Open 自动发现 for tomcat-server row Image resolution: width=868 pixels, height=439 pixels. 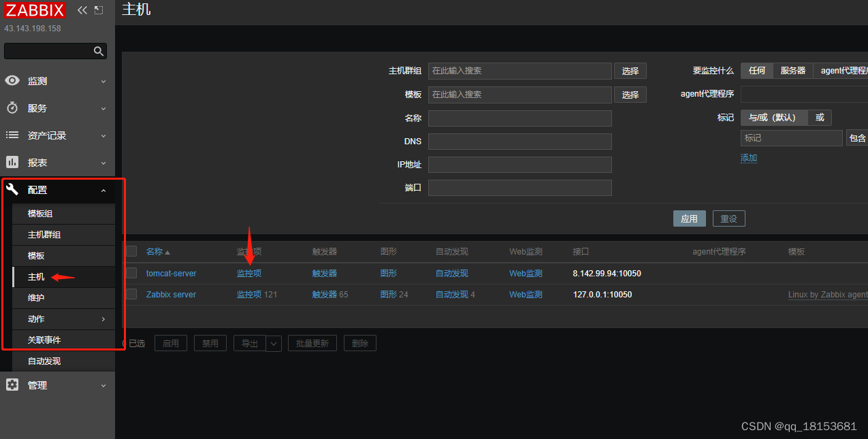(x=452, y=274)
